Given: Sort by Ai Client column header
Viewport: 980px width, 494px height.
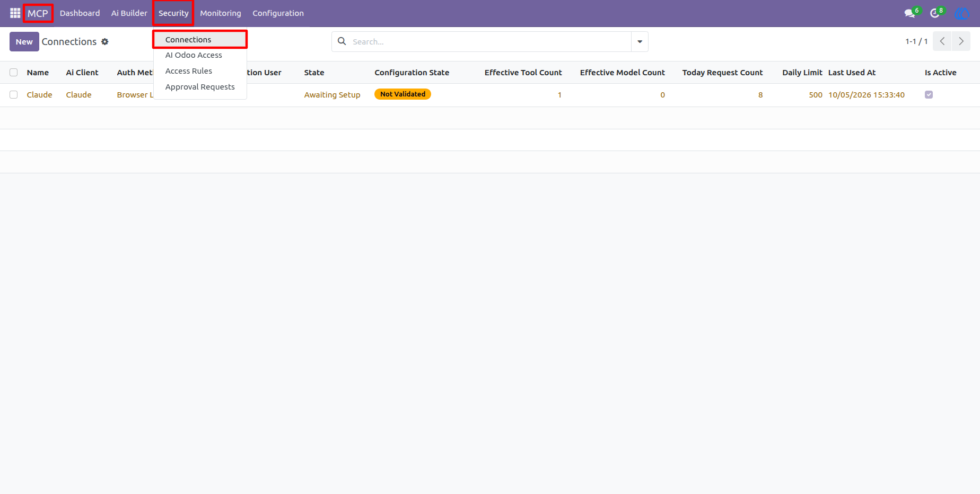Looking at the screenshot, I should coord(82,73).
